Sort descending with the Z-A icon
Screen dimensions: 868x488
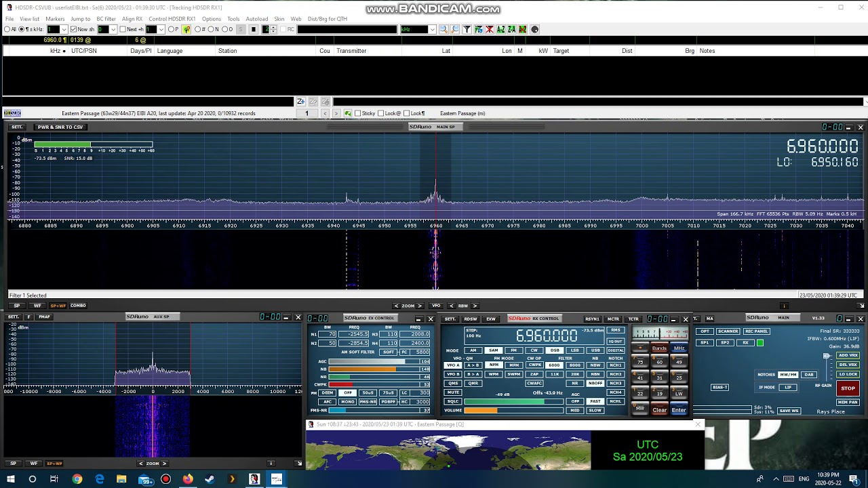pos(511,29)
